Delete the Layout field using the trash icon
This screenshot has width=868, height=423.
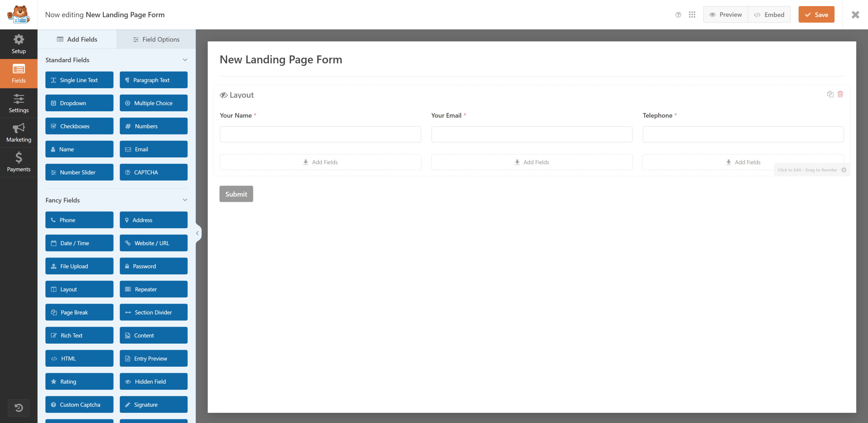tap(840, 94)
